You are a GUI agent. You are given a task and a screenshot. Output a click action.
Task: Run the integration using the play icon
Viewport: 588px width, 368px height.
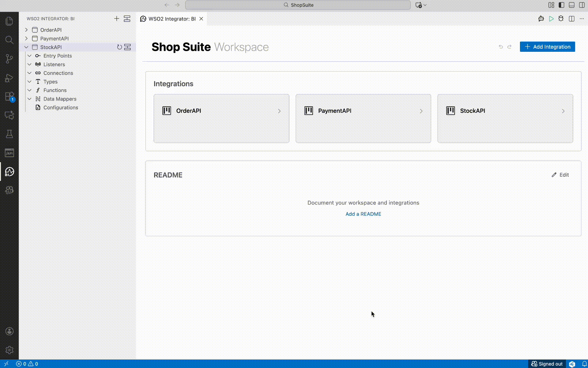(x=552, y=19)
